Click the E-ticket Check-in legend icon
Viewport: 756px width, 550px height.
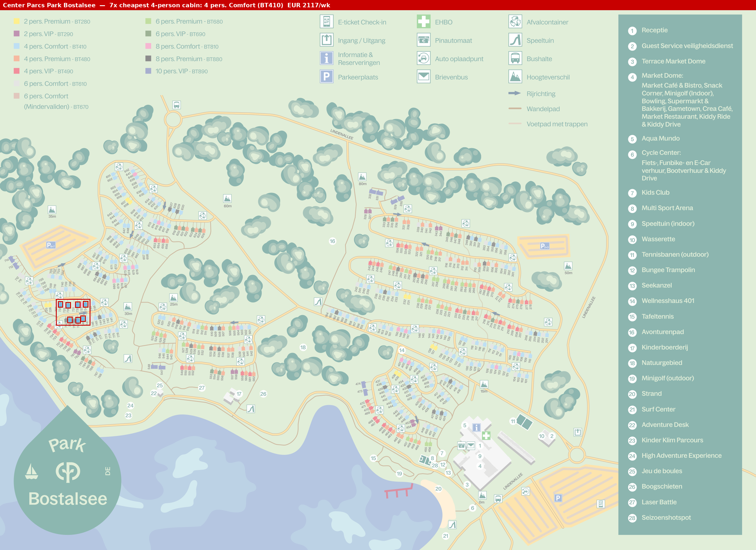(x=326, y=22)
